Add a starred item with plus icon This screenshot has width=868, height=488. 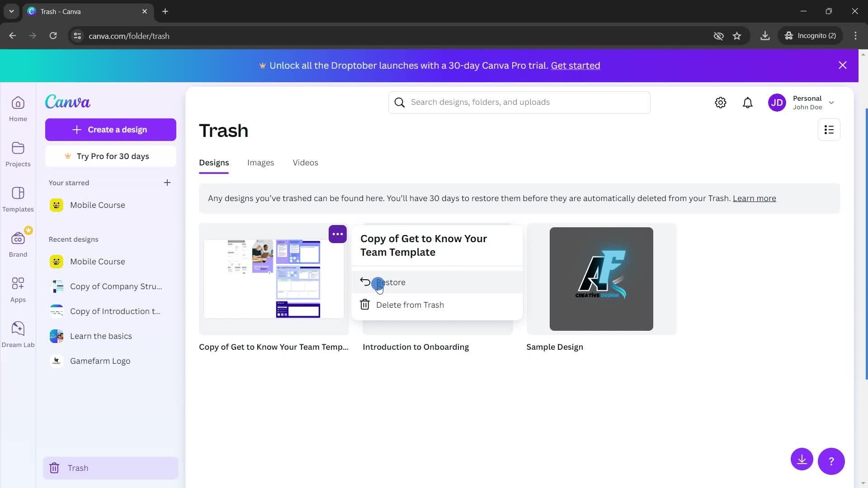pyautogui.click(x=167, y=183)
